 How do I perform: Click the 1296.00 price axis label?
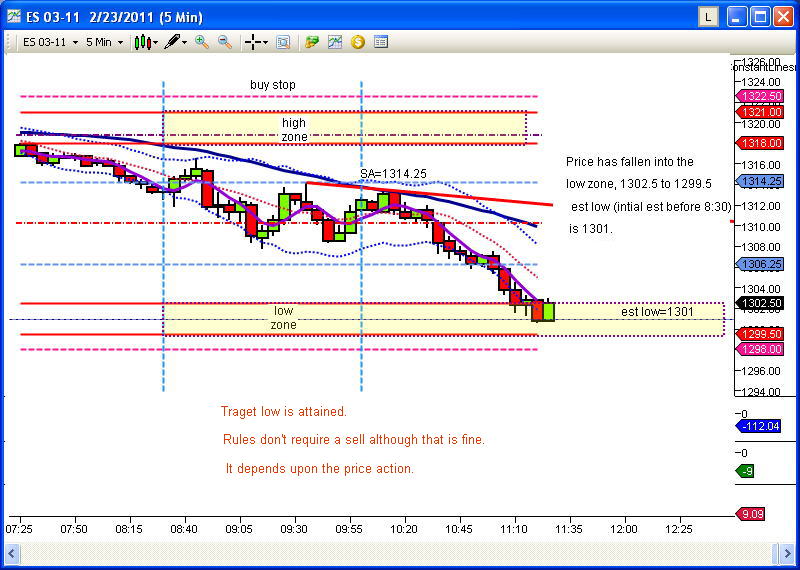(x=761, y=371)
